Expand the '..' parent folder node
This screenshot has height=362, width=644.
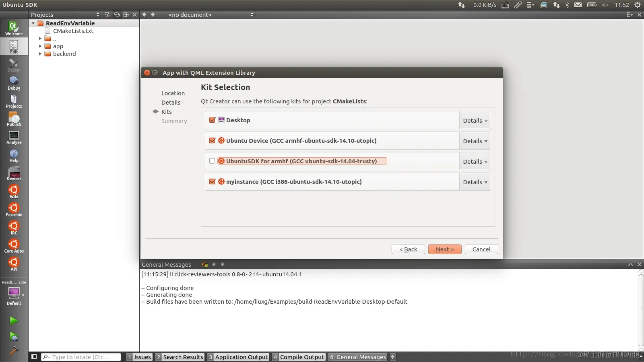pos(40,39)
